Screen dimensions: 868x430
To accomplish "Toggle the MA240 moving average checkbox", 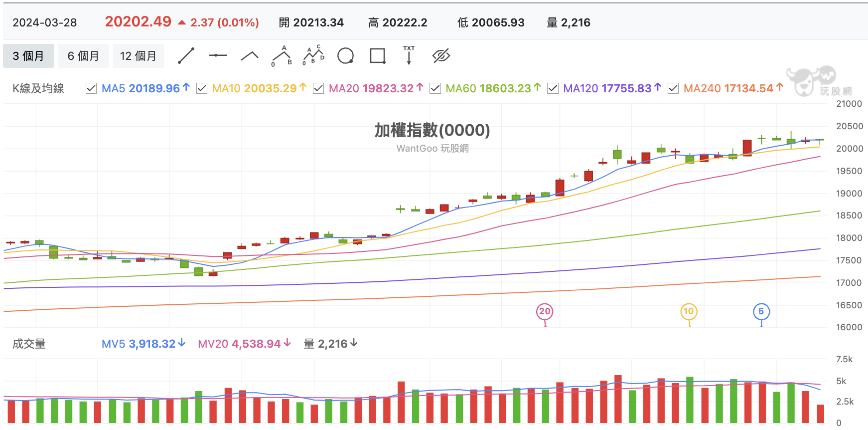I will click(673, 88).
